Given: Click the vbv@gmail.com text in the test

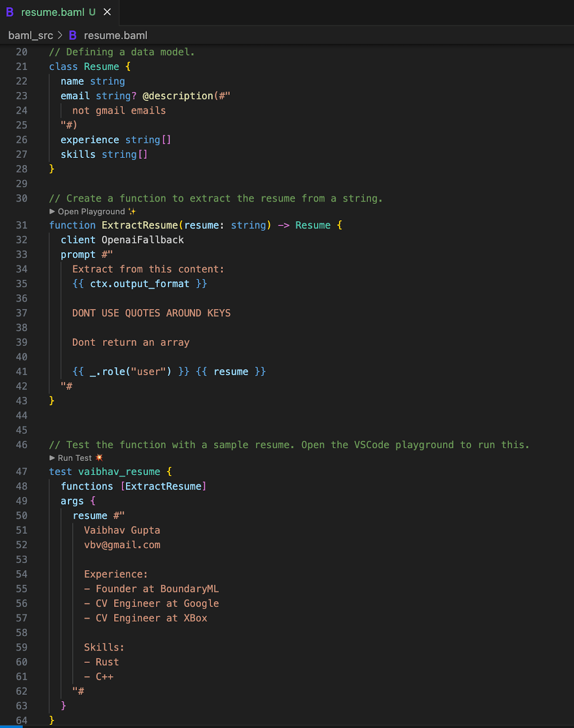Looking at the screenshot, I should [122, 545].
